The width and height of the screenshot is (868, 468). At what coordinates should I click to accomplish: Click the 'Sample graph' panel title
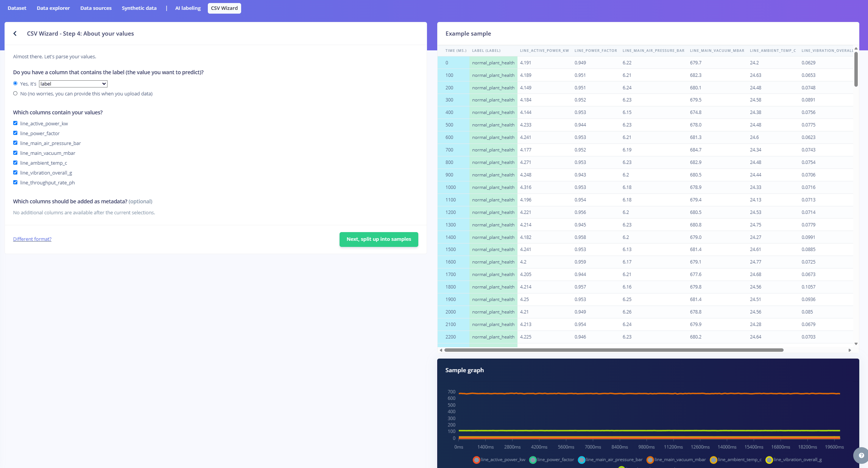point(464,370)
